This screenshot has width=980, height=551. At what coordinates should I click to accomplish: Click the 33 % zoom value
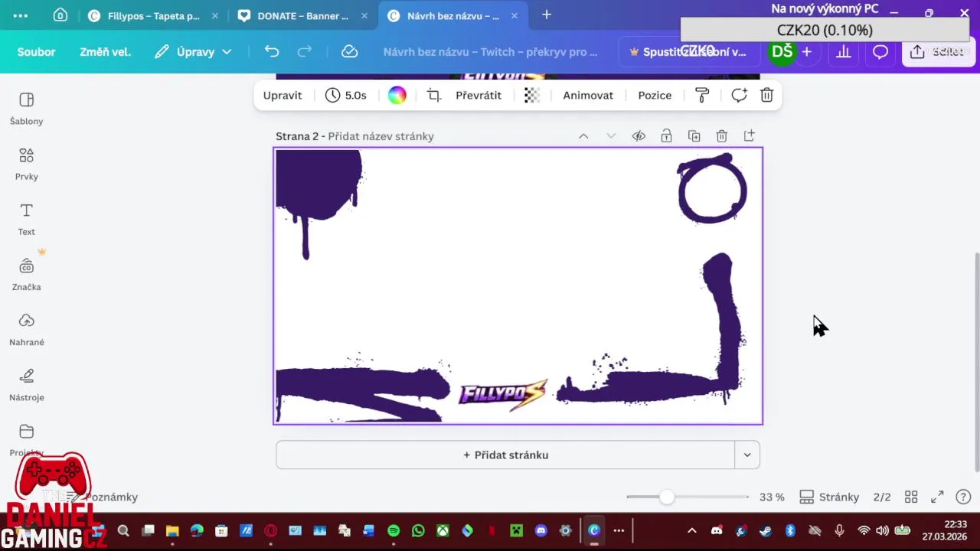pyautogui.click(x=772, y=497)
